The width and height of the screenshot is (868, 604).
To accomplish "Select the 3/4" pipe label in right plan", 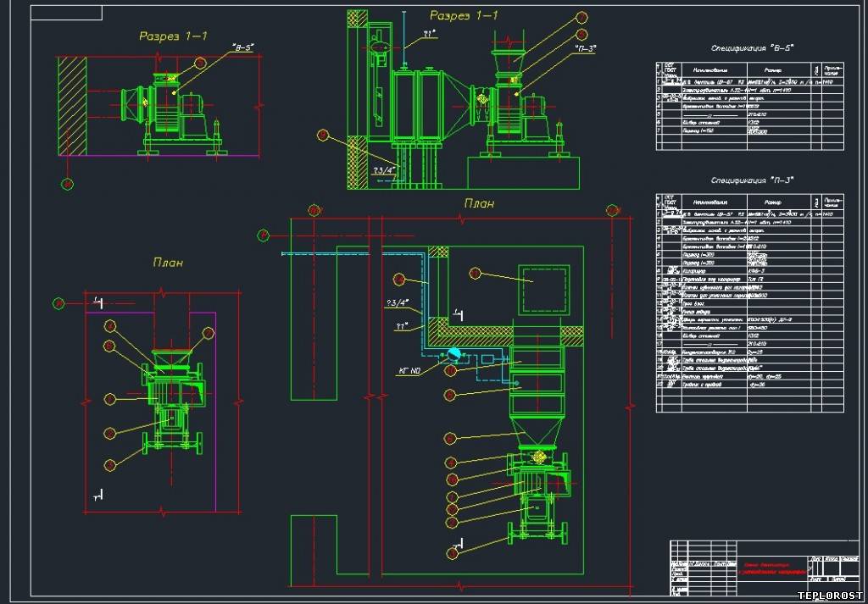I will 398,302.
